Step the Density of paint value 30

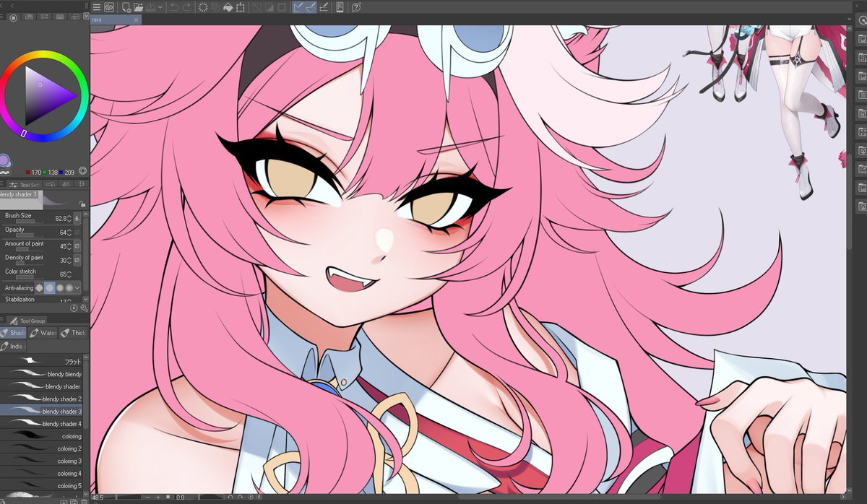[69, 260]
